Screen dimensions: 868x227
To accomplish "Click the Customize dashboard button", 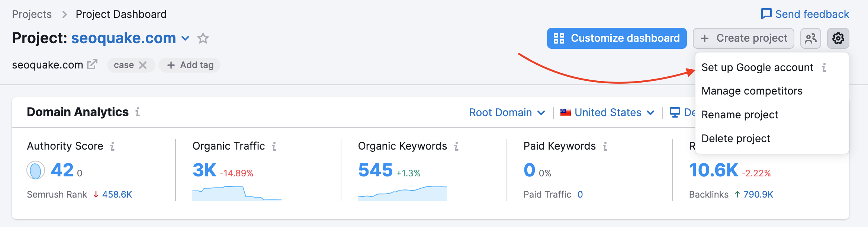I will [x=617, y=38].
